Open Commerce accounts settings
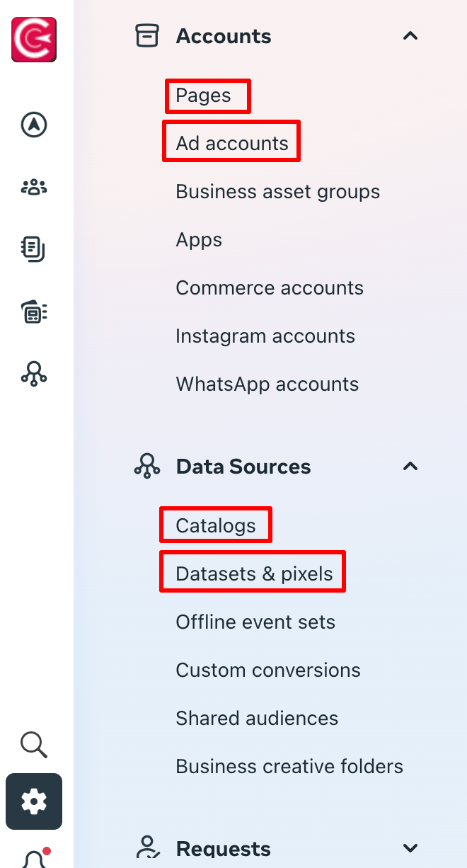Screen dimensions: 467x868 coord(270,287)
